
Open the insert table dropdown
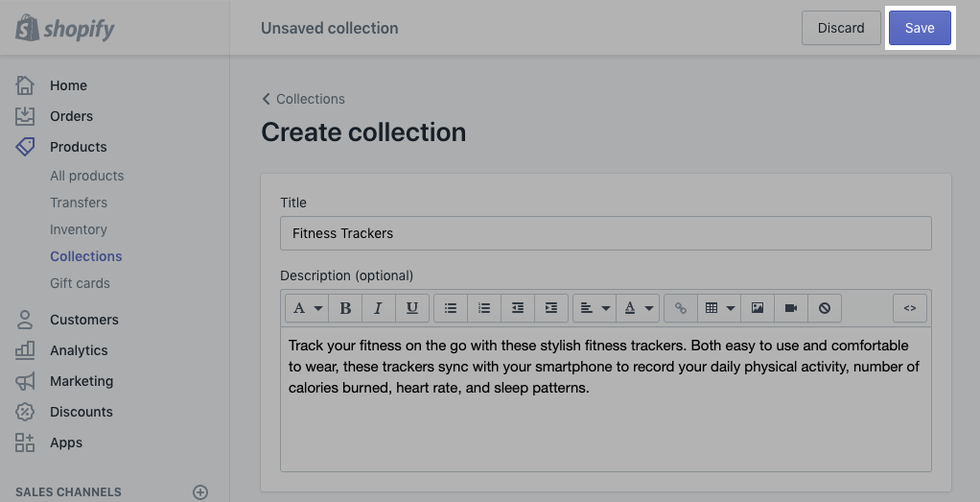coord(719,308)
